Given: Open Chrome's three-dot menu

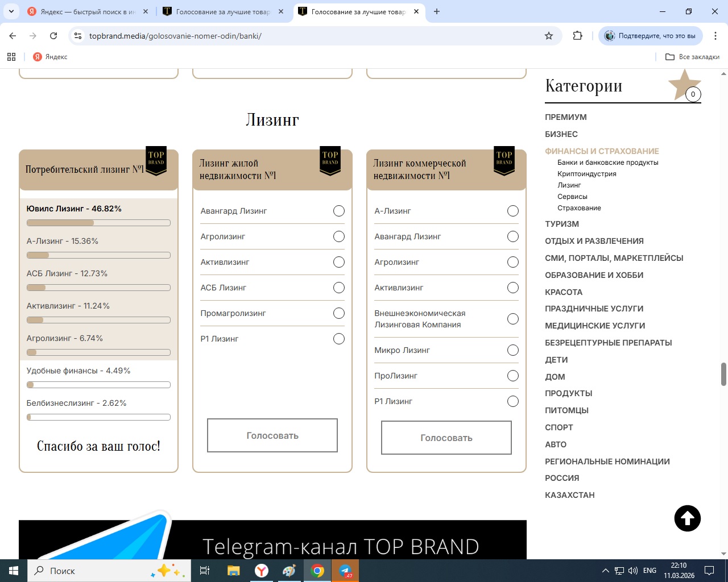Looking at the screenshot, I should pos(715,36).
